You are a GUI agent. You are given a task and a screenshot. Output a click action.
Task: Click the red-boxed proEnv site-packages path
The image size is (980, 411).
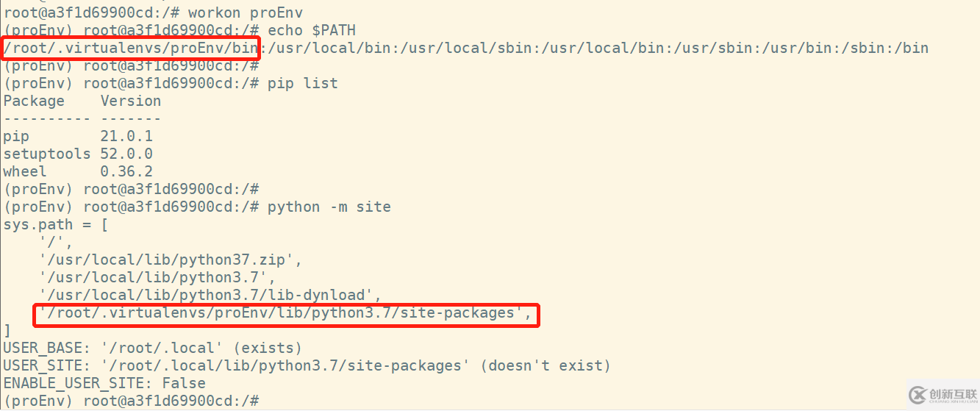(285, 313)
